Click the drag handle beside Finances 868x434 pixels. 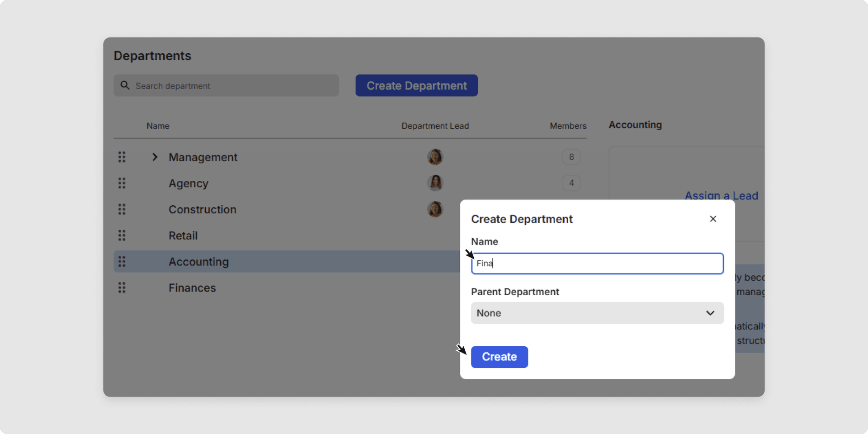[122, 288]
